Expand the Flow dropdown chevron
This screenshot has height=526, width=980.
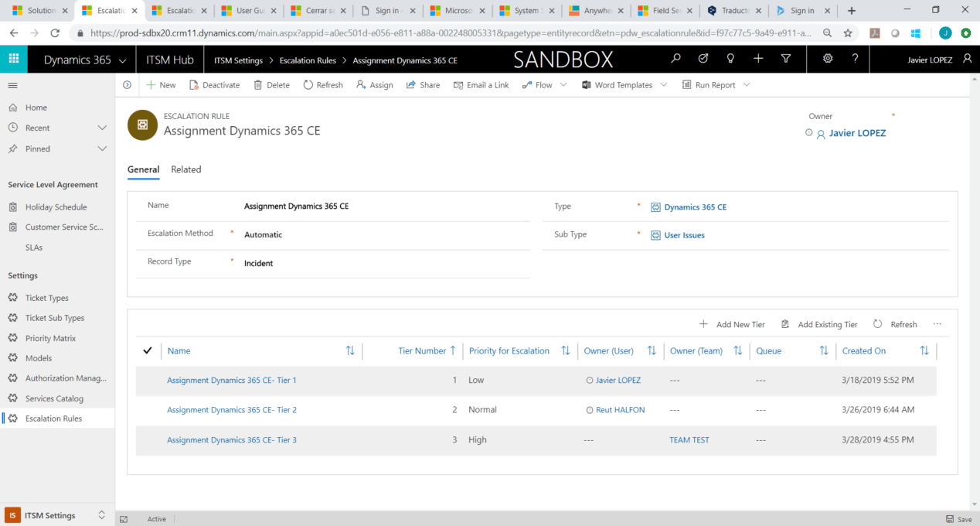coord(563,85)
